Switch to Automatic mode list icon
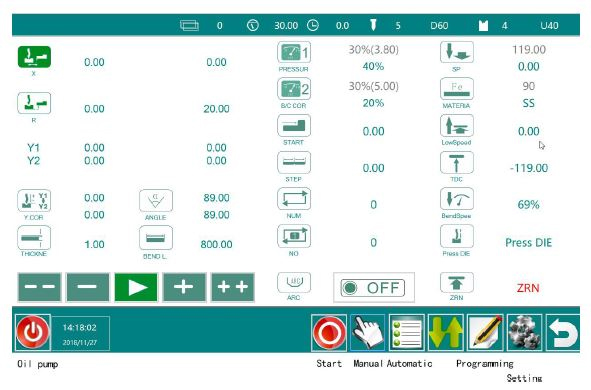This screenshot has height=390, width=591. [407, 333]
